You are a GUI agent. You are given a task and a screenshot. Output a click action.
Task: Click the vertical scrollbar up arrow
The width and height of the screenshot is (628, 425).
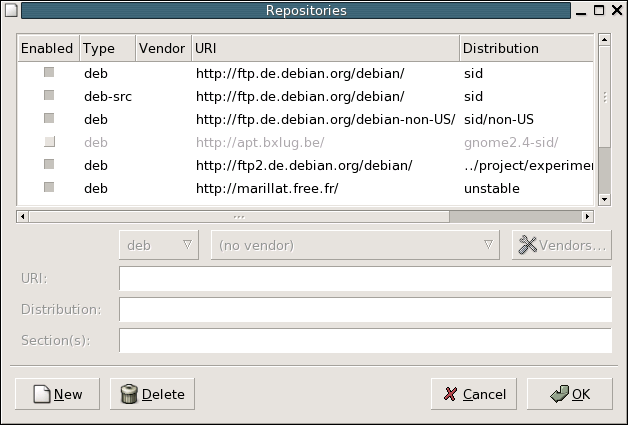(x=604, y=39)
